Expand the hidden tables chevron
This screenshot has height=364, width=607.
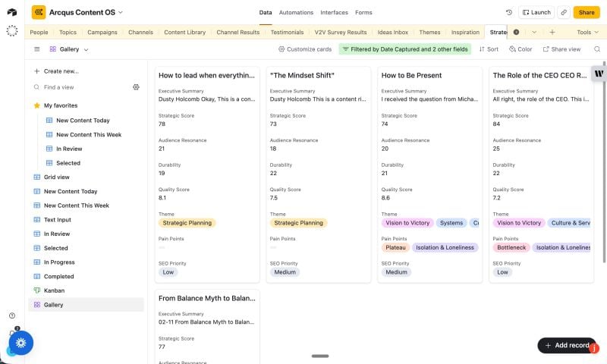pyautogui.click(x=534, y=32)
